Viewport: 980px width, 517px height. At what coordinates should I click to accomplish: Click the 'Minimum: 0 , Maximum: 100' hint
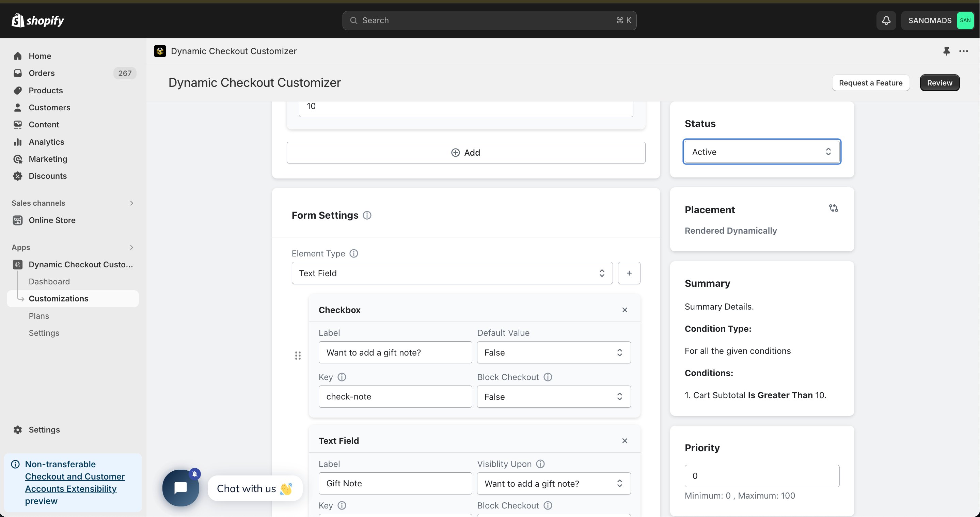click(740, 496)
